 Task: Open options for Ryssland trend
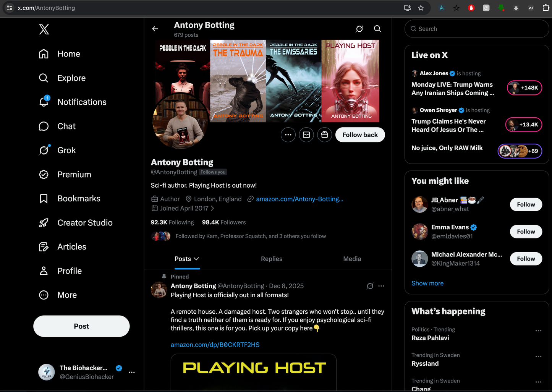(x=539, y=356)
